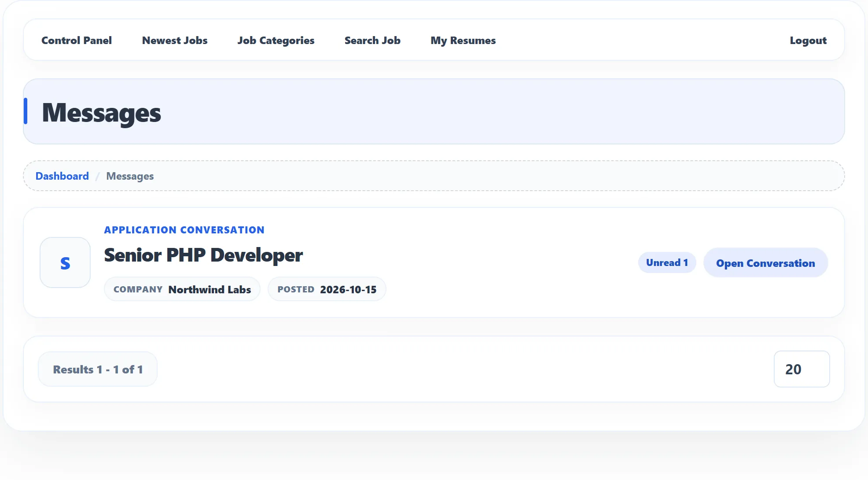Open the Senior PHP Developer conversation title

click(203, 255)
